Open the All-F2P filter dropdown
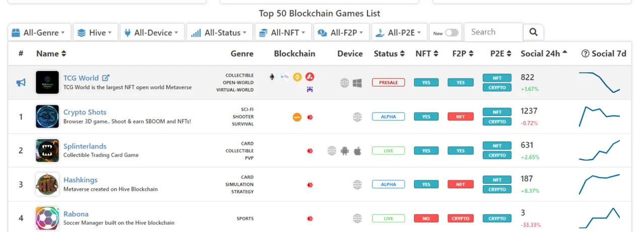The height and width of the screenshot is (232, 644). coord(342,32)
